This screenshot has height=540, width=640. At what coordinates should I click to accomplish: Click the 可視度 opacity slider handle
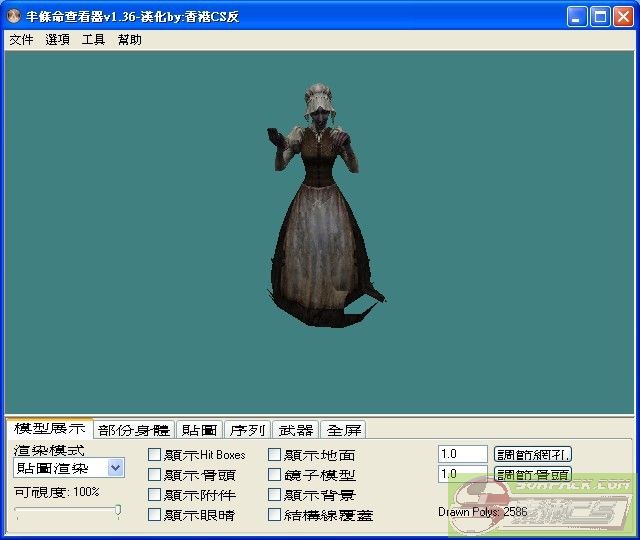118,511
